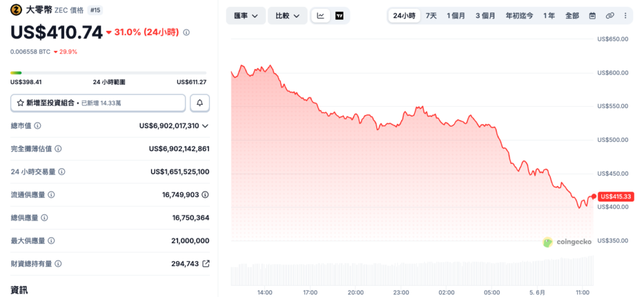Click the 14:00 time axis label
The height and width of the screenshot is (297, 644).
click(x=265, y=293)
